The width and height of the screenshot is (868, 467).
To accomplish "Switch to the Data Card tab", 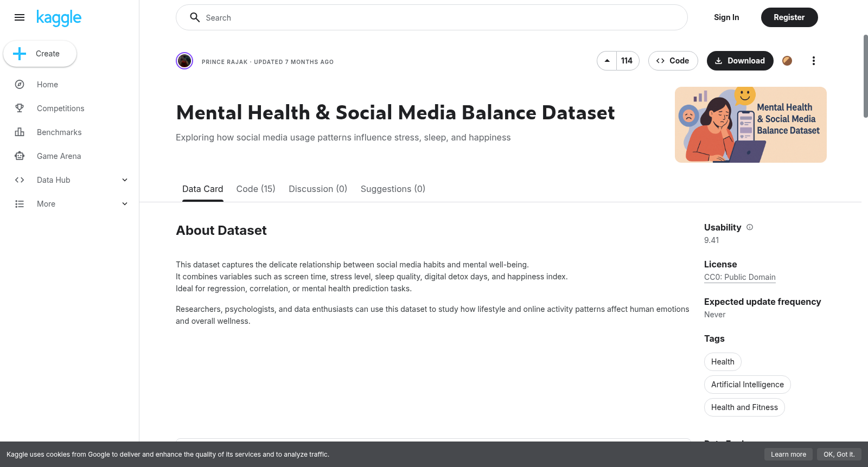I will [202, 189].
